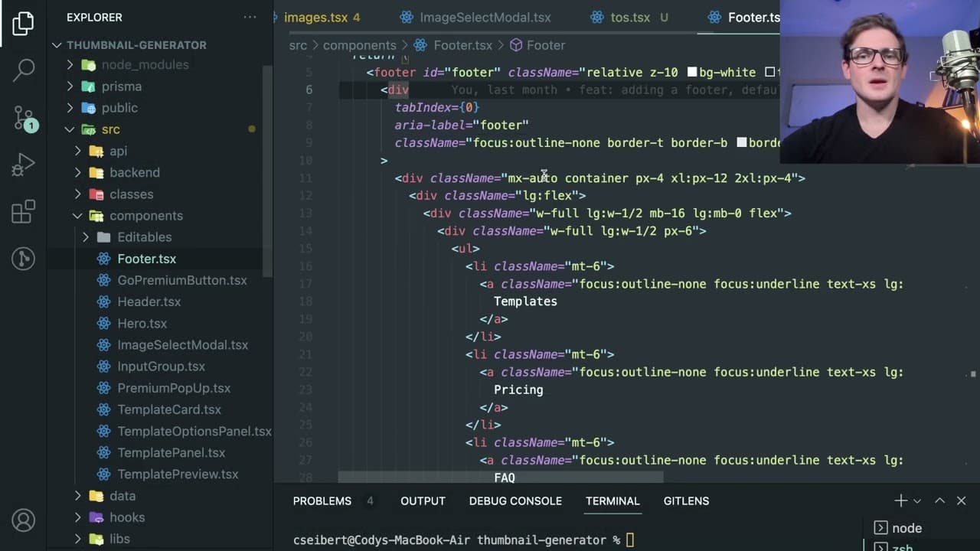This screenshot has height=551, width=980.
Task: Add a new terminal with plus icon
Action: (x=900, y=500)
